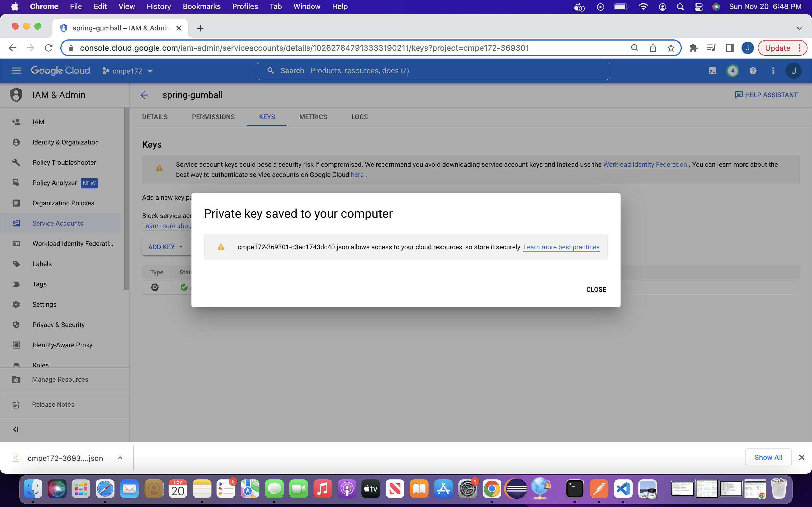Open the Google Cloud hamburger navigation menu
812x507 pixels.
coord(16,71)
